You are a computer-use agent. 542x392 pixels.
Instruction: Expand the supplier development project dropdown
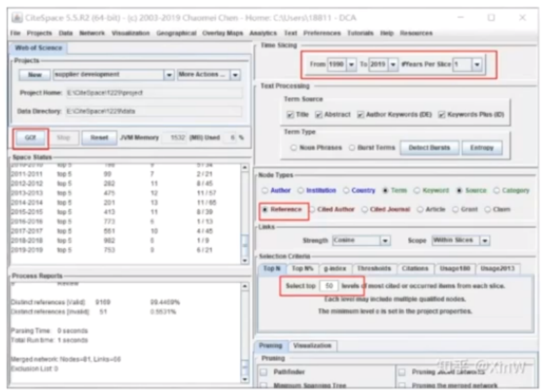(x=169, y=75)
